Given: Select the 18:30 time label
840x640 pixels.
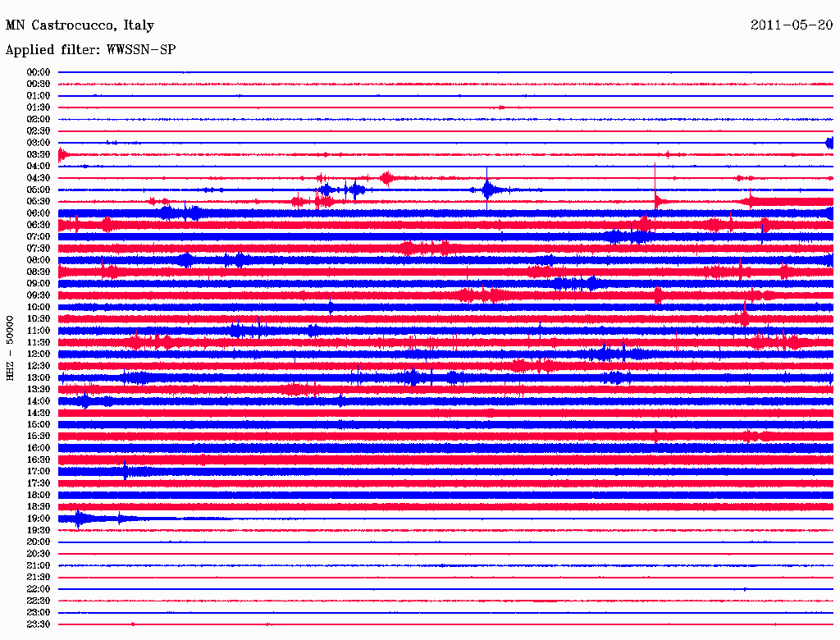Looking at the screenshot, I should (x=38, y=507).
